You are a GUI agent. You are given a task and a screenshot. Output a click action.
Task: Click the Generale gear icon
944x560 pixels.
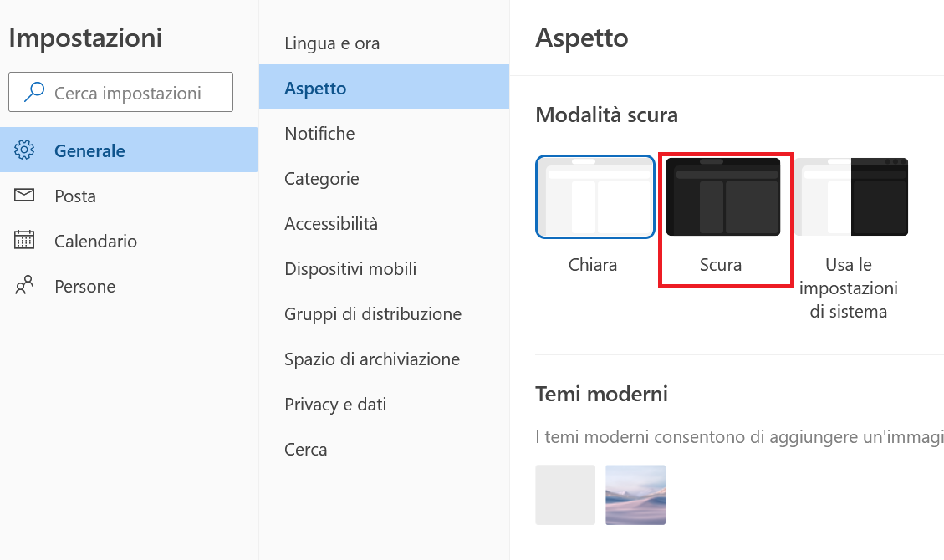(x=24, y=150)
